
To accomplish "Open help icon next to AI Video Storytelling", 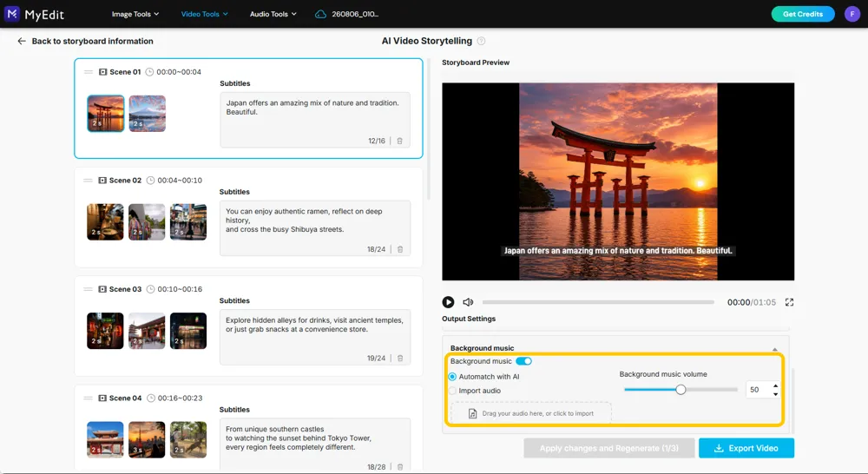I will pyautogui.click(x=481, y=41).
